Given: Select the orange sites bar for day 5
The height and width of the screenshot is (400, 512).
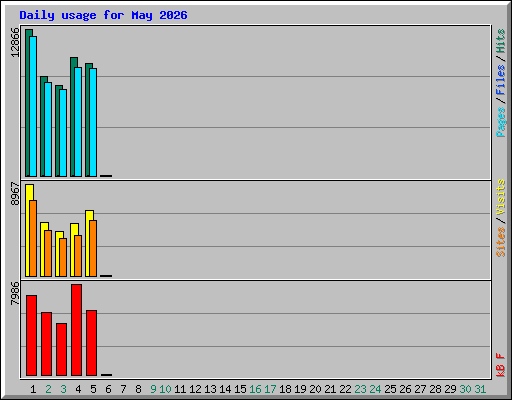Looking at the screenshot, I should [x=93, y=248].
